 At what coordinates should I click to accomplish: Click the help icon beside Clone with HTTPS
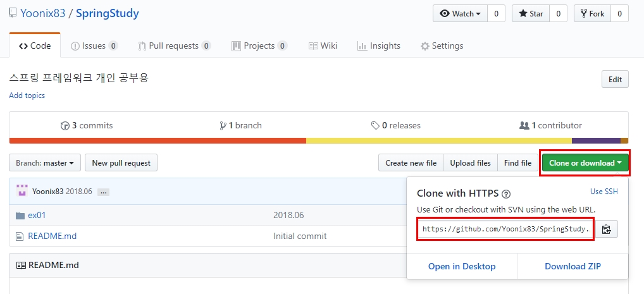click(507, 194)
